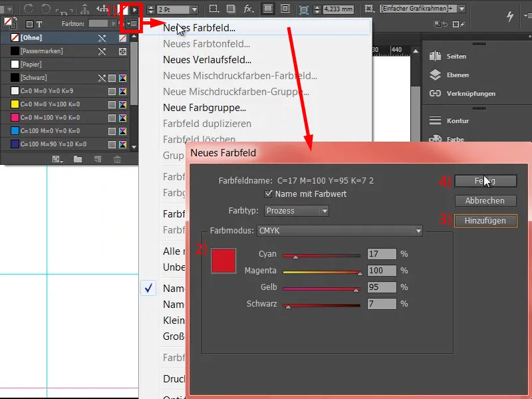532x399 pixels.
Task: Click the drop shadow icon in toolbar
Action: click(x=231, y=9)
